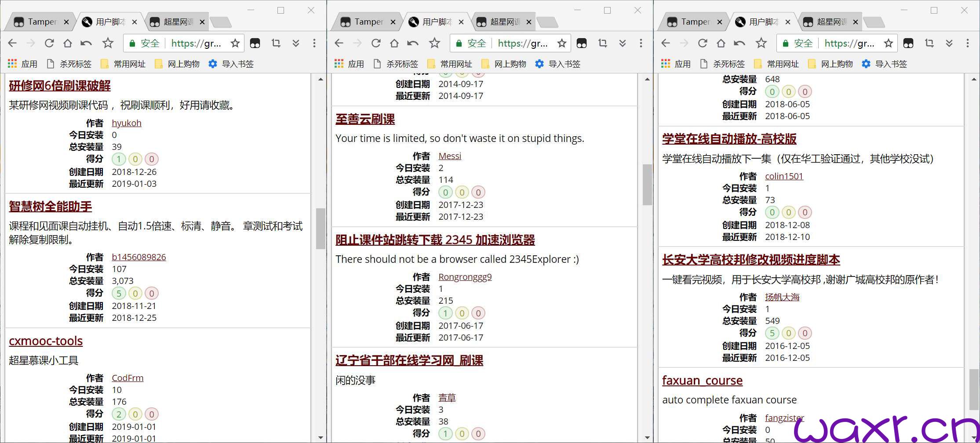Screen dimensions: 980x443
Task: Expand double-chevron menu in middle window
Action: click(623, 43)
